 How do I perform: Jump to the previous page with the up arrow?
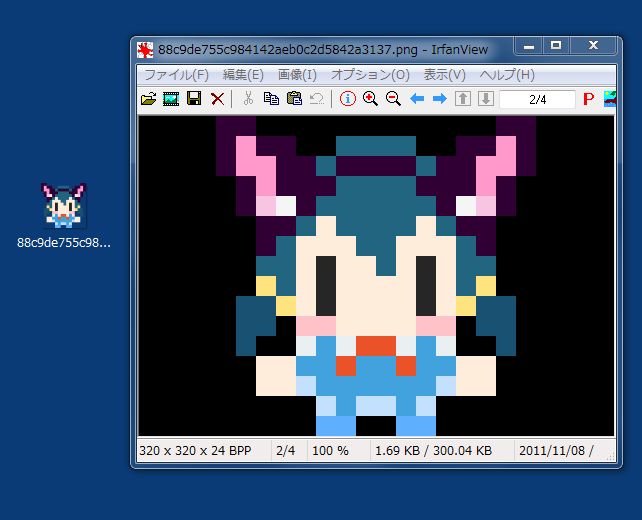(x=463, y=99)
